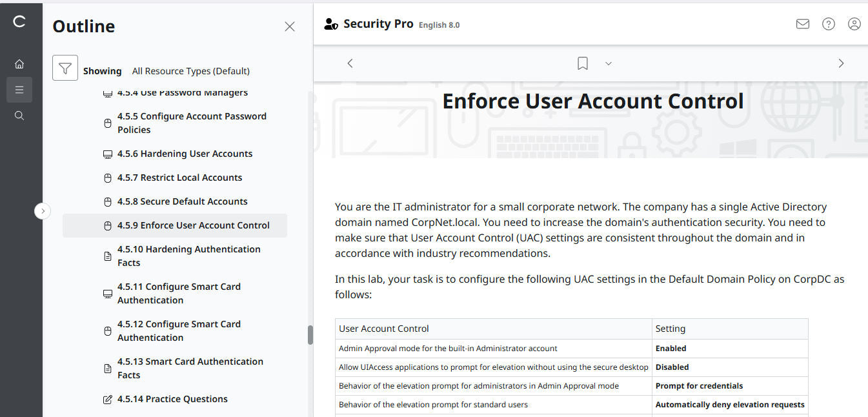This screenshot has width=868, height=417.
Task: Bookmark this Enforce User Account Control page
Action: (x=582, y=63)
